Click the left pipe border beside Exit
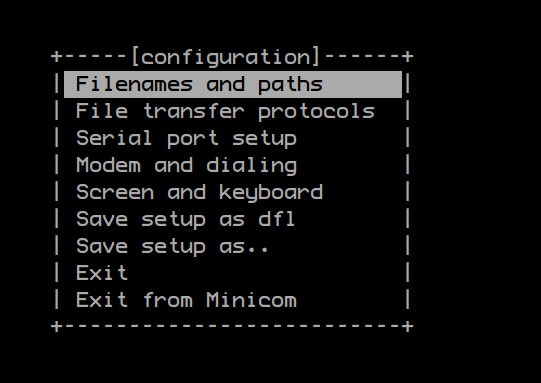 pyautogui.click(x=57, y=273)
